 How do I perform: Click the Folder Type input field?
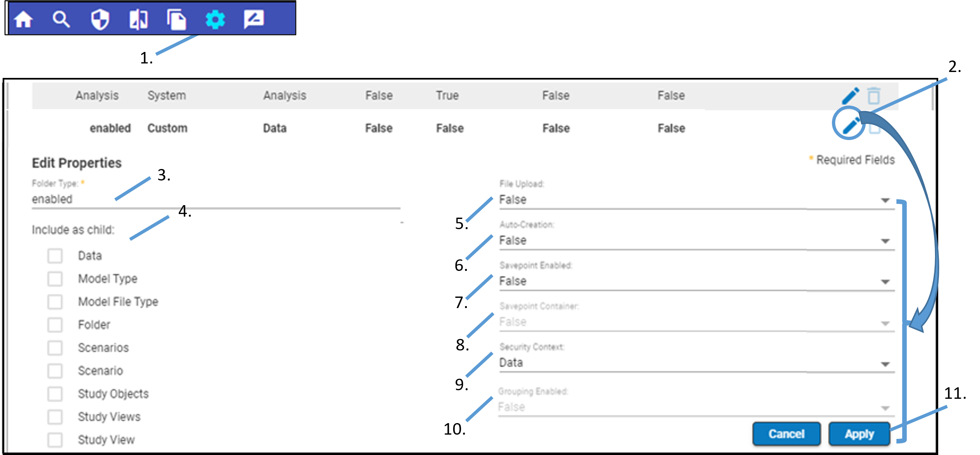(x=215, y=199)
